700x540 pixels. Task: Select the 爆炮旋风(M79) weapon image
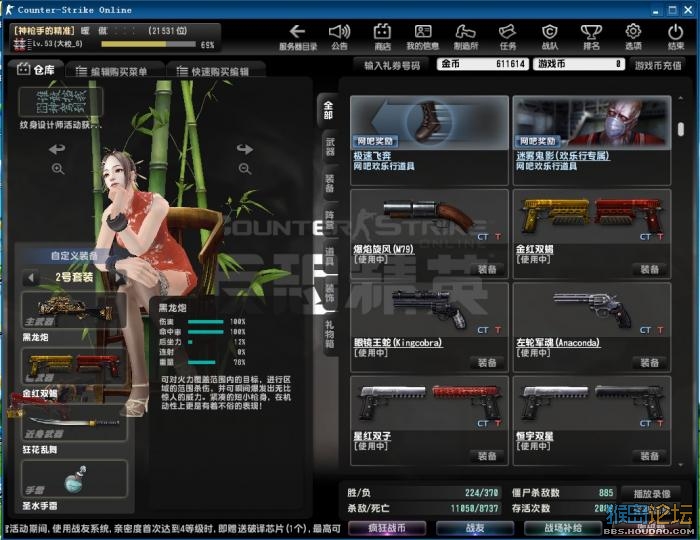(429, 216)
